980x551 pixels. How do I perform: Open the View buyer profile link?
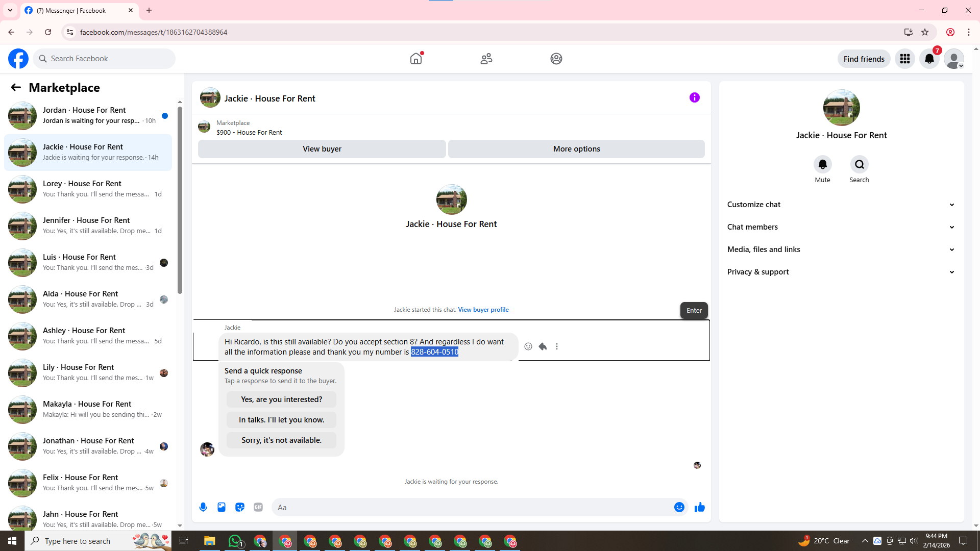(x=483, y=310)
